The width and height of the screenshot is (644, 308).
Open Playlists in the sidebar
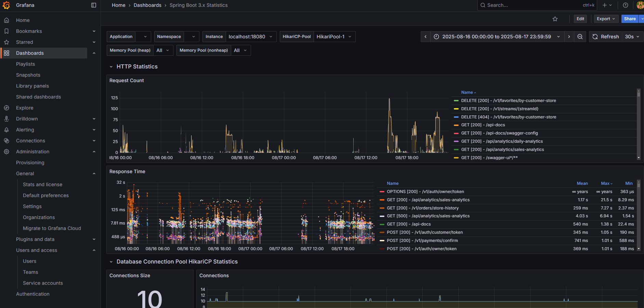tap(26, 64)
